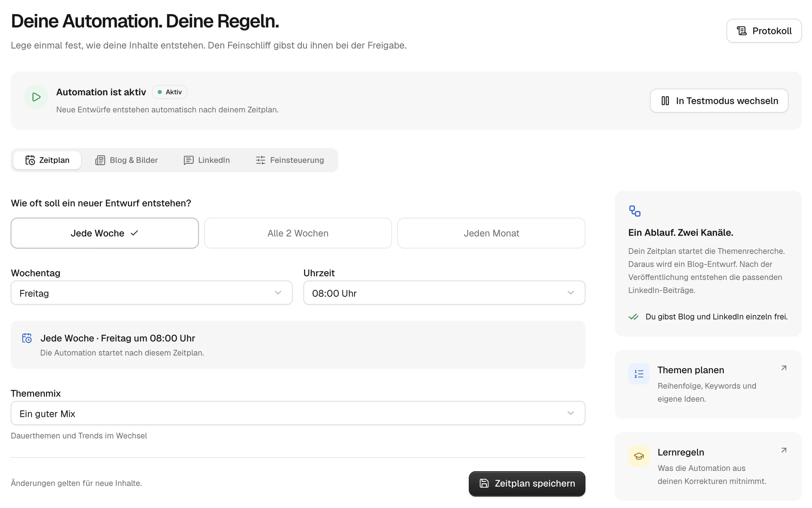Screen dimensions: 812x508
Task: Switch to the Blog & Bilder tab
Action: point(127,160)
